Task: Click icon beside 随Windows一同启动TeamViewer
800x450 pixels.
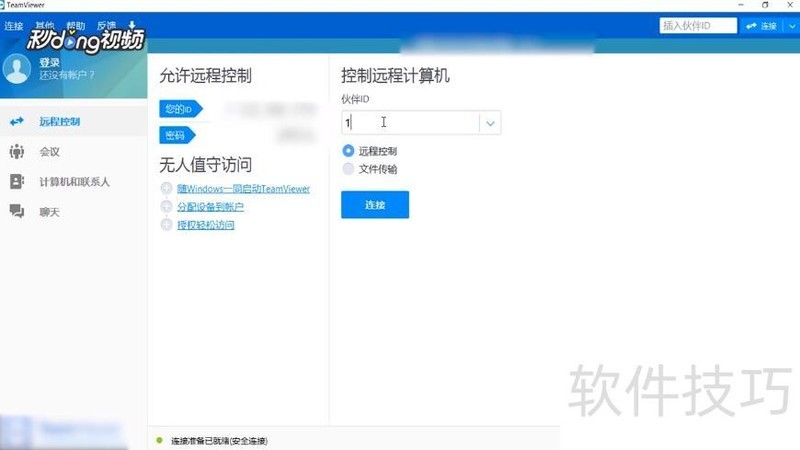Action: [x=166, y=188]
